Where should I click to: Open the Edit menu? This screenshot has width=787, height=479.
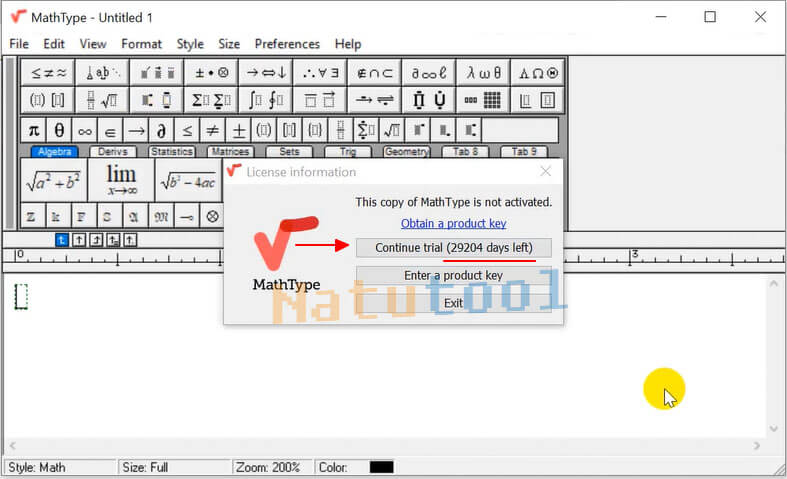click(54, 44)
